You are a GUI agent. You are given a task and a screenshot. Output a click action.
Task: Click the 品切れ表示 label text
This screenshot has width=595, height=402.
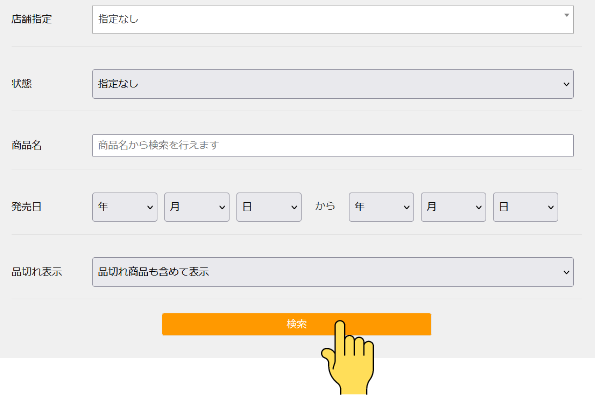[37, 271]
